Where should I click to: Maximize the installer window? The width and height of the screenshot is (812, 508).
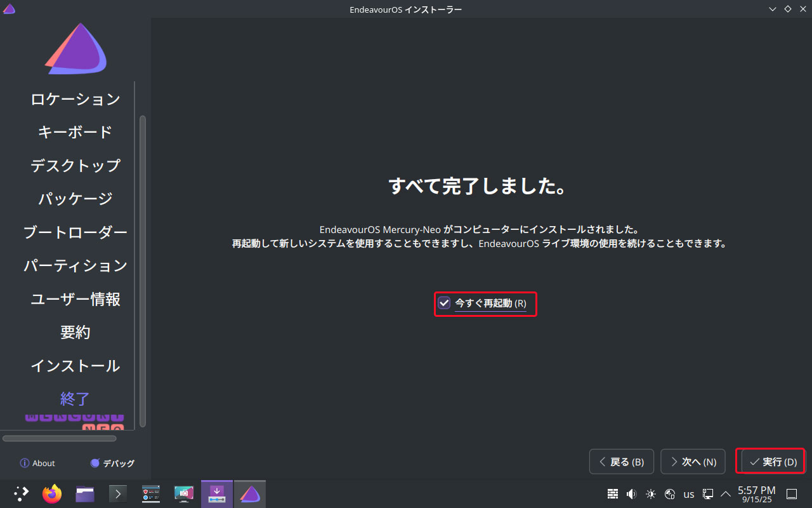click(788, 9)
